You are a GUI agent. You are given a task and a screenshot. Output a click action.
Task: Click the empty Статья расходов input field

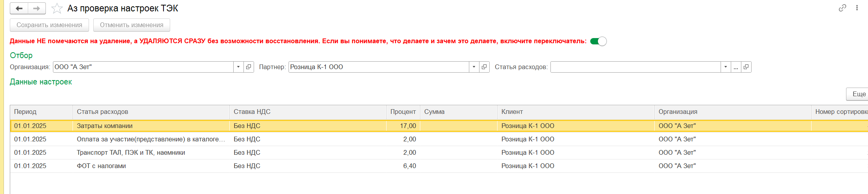click(x=635, y=67)
